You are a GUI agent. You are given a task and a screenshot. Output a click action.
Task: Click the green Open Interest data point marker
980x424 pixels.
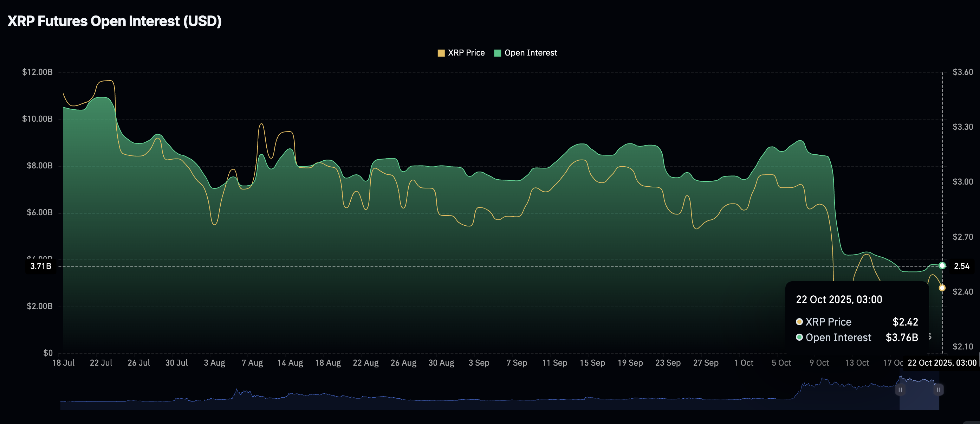coord(942,266)
